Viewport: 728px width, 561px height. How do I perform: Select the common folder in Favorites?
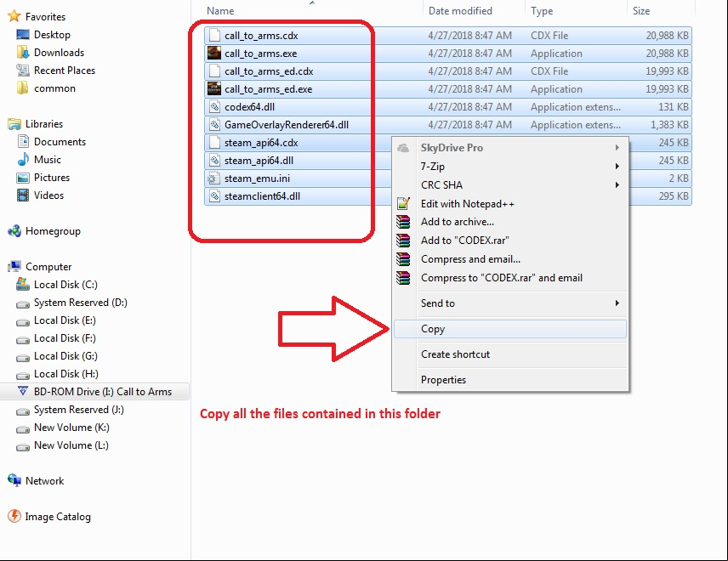pos(54,88)
